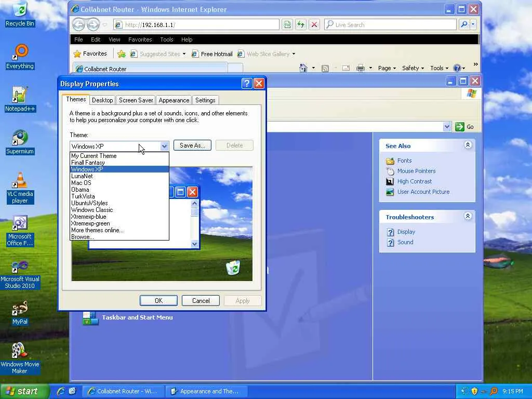This screenshot has width=532, height=399.
Task: Choose Xtremexp-blue theme in list
Action: (x=119, y=217)
